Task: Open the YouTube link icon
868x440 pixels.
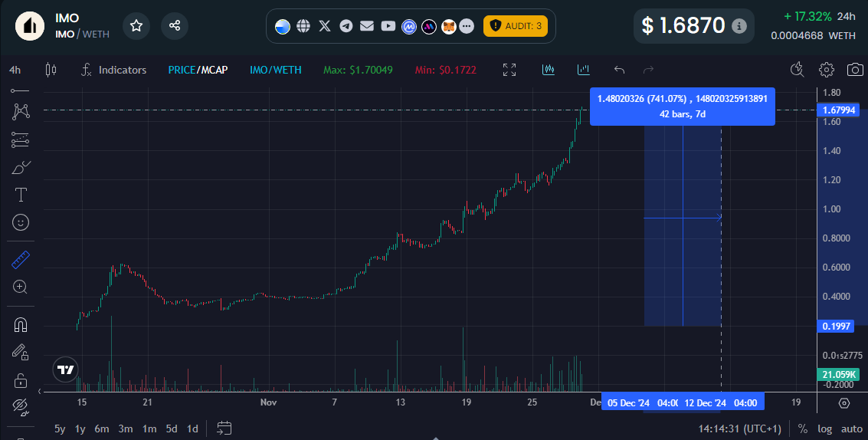Action: 388,25
